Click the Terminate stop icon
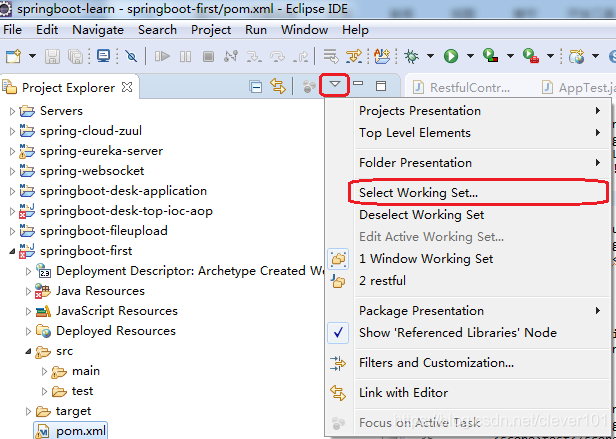 tap(208, 56)
